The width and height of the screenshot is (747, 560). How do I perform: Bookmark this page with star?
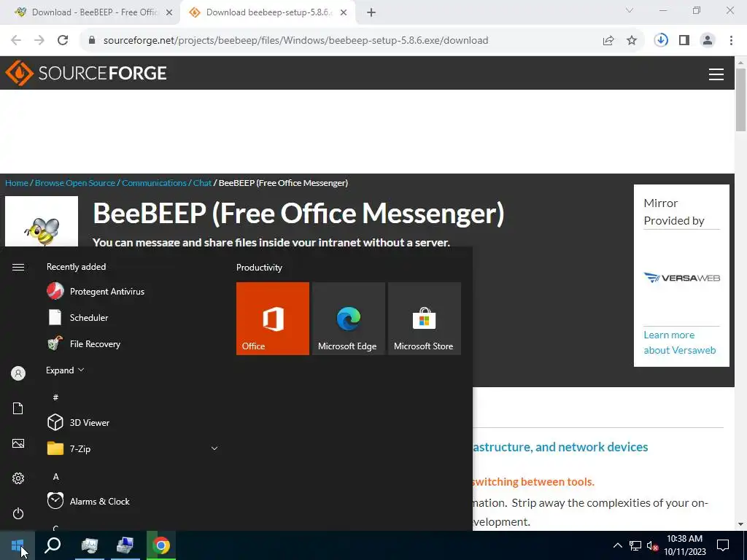coord(632,41)
